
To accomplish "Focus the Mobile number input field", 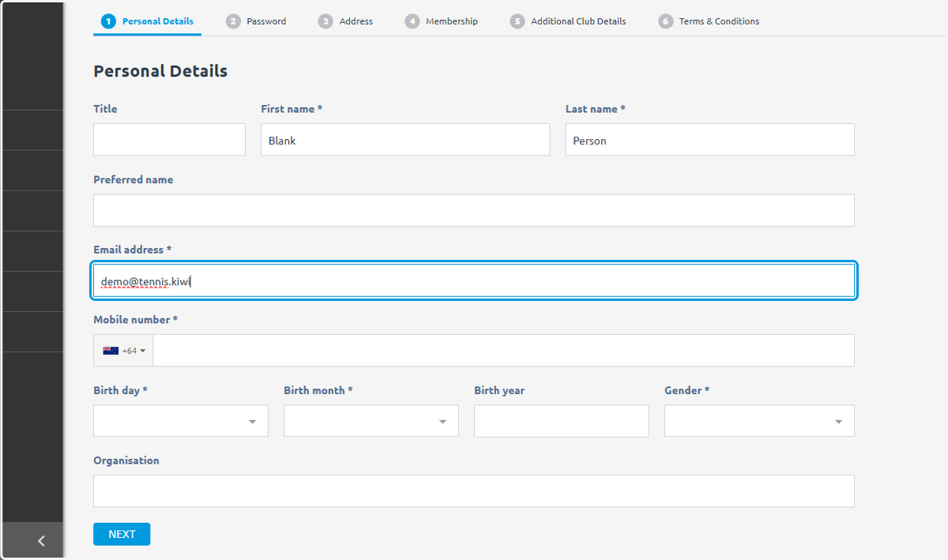I will click(x=504, y=351).
